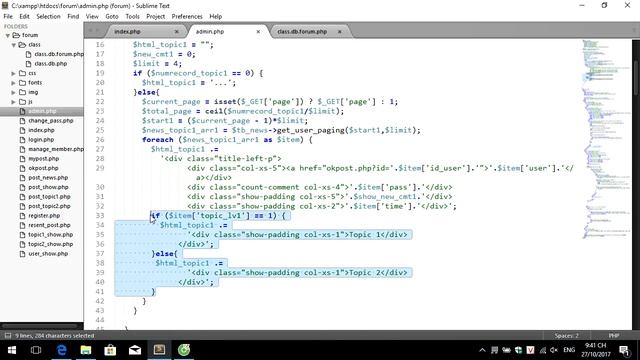The height and width of the screenshot is (360, 640).
Task: Close the index.php tab
Action: point(176,31)
